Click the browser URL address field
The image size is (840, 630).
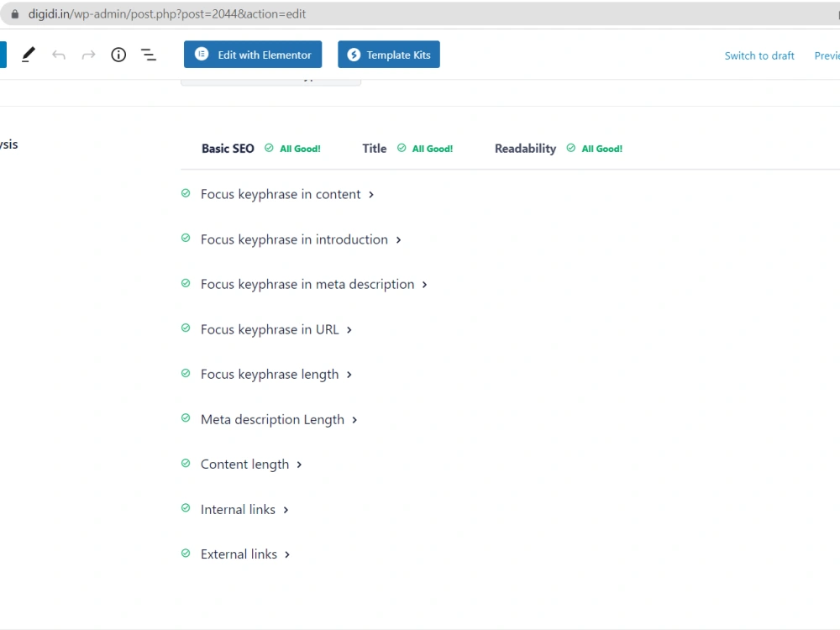(x=420, y=14)
